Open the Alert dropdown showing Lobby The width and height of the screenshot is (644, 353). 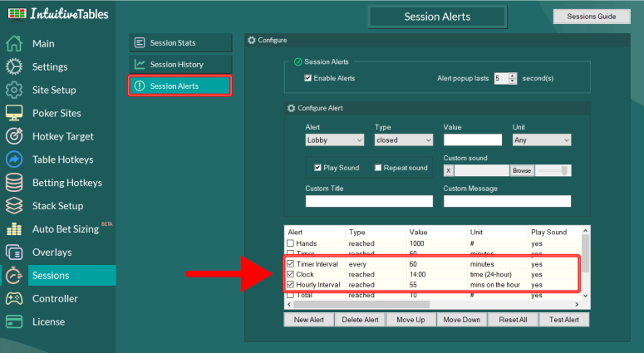click(335, 140)
